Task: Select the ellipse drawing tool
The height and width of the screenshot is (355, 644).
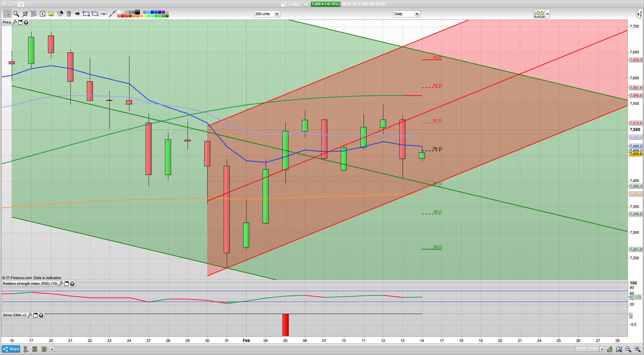Action: pos(95,14)
